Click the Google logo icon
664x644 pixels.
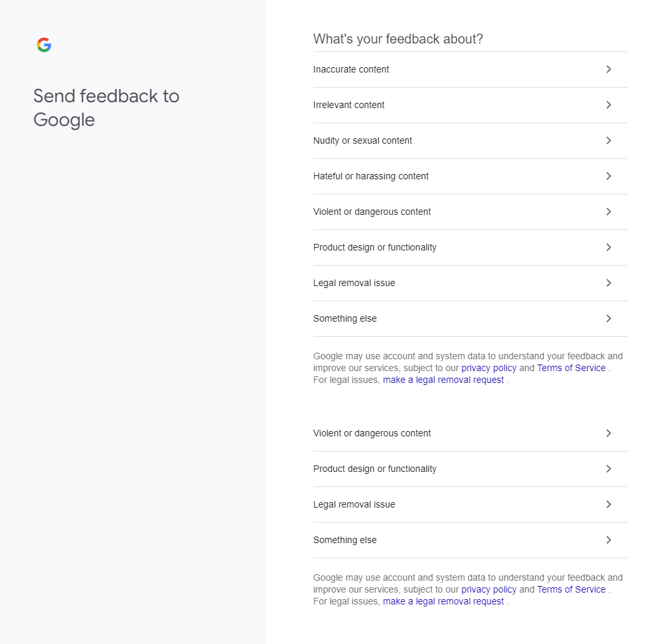(x=44, y=45)
